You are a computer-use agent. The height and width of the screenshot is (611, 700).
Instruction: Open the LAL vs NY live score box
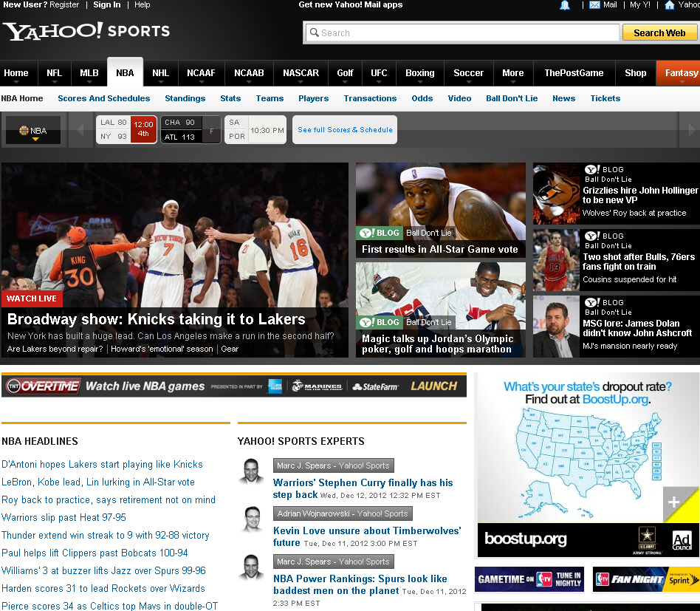point(126,129)
